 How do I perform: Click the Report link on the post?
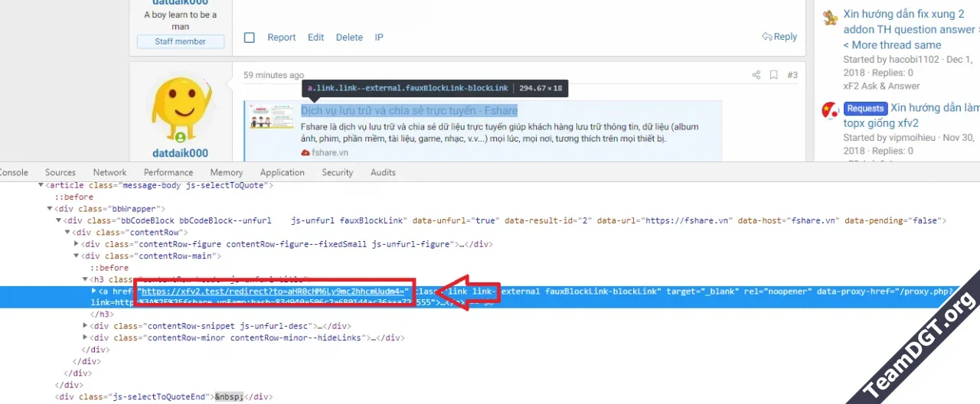point(281,37)
